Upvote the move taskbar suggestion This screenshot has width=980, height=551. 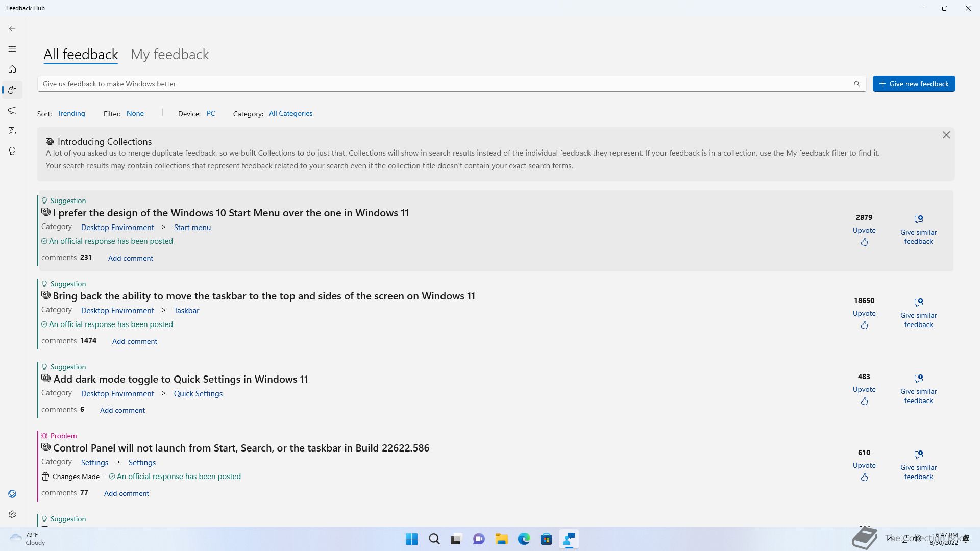click(864, 319)
